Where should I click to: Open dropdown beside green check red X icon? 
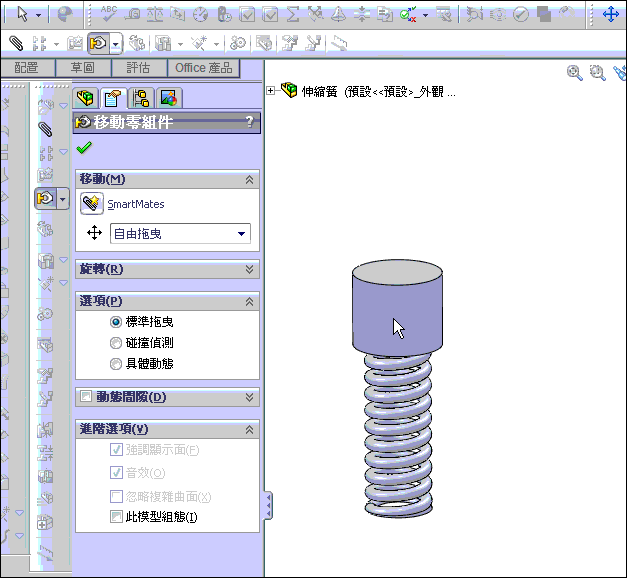[x=425, y=16]
